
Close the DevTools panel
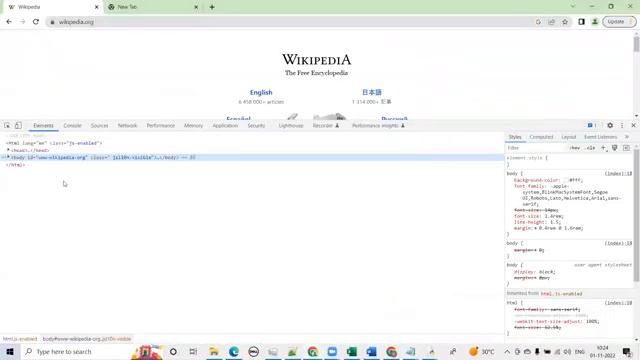[x=633, y=125]
